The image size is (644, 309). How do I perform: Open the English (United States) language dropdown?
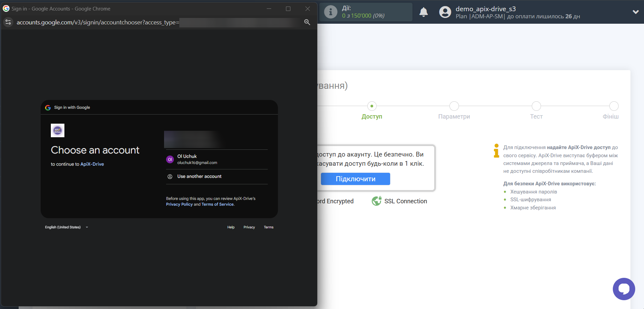click(x=66, y=227)
